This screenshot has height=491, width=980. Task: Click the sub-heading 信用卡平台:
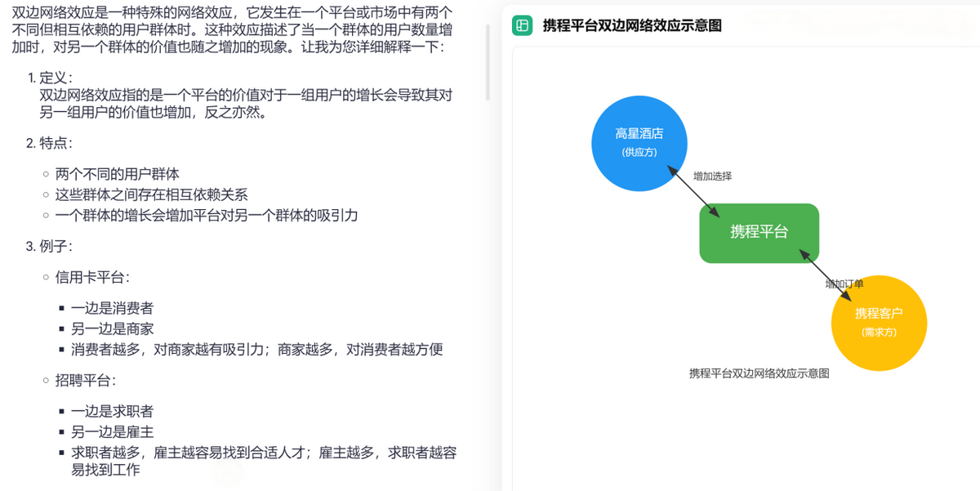pyautogui.click(x=92, y=277)
